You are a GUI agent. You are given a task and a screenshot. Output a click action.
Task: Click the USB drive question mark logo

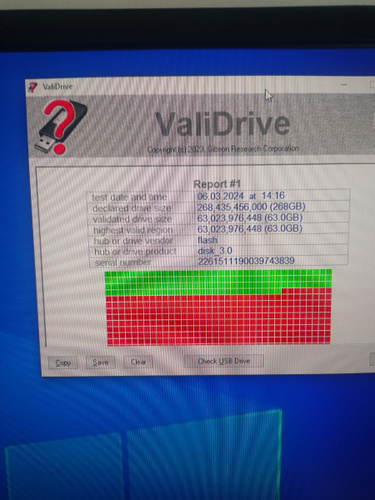tap(61, 127)
